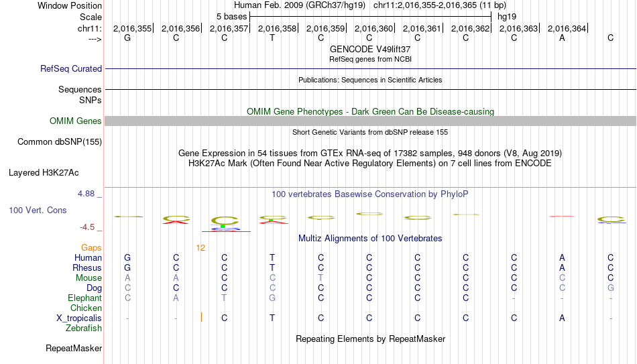Image resolution: width=637 pixels, height=364 pixels.
Task: Click Short Genetic Variants from dbSNP title
Action: pyautogui.click(x=370, y=133)
